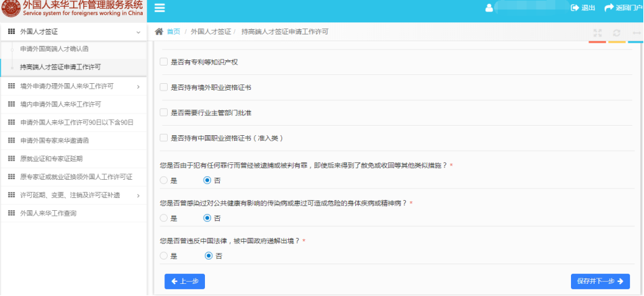Click the refresh icon in the breadcrumb bar

tap(616, 33)
